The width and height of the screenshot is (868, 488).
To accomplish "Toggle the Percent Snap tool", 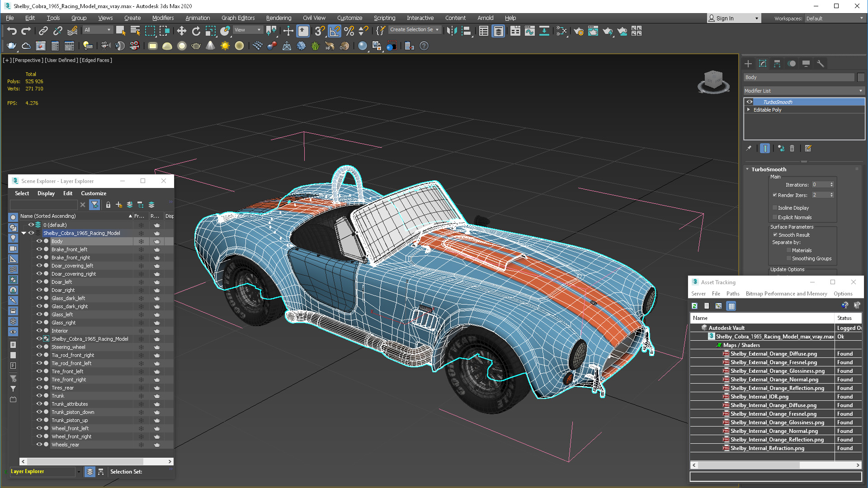I will coord(349,31).
